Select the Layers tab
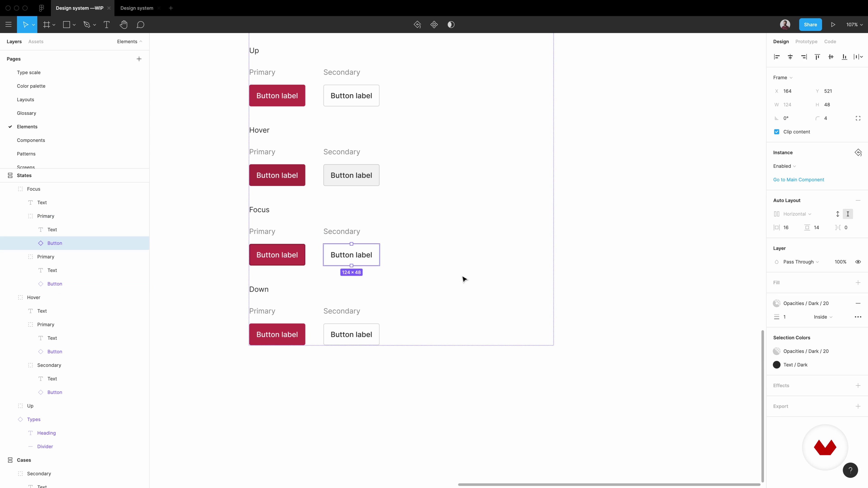Screen dimensions: 868x488 14,41
